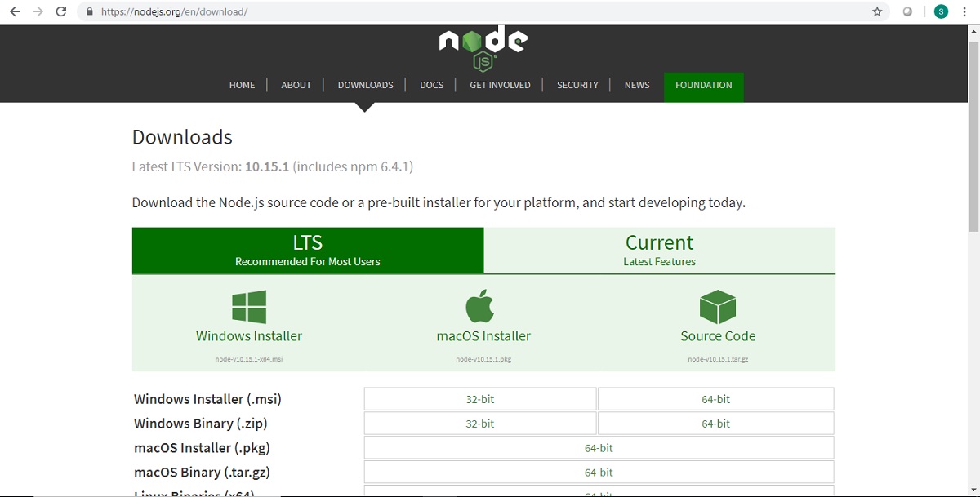
Task: Click node-v10.15.1-x64.msi filename text
Action: (249, 359)
